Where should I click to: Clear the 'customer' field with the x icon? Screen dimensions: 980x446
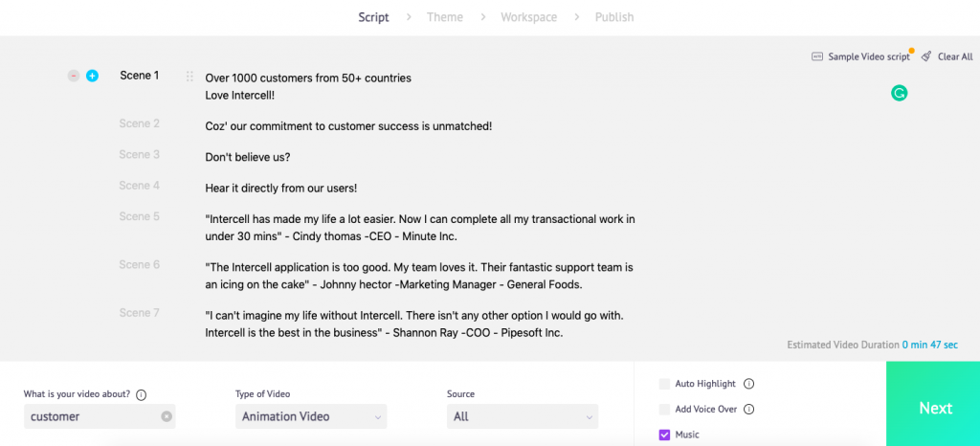(167, 416)
